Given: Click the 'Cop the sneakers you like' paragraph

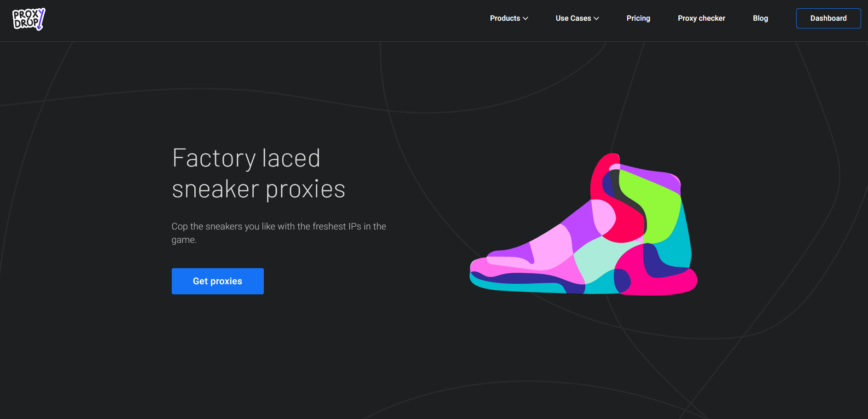Looking at the screenshot, I should pyautogui.click(x=279, y=233).
